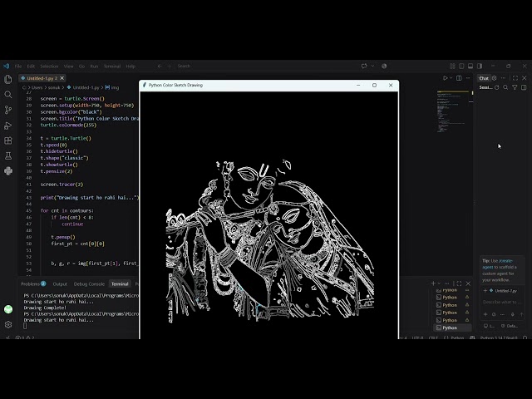Close the bottom terminal panel
This screenshot has width=532, height=399.
point(468,283)
